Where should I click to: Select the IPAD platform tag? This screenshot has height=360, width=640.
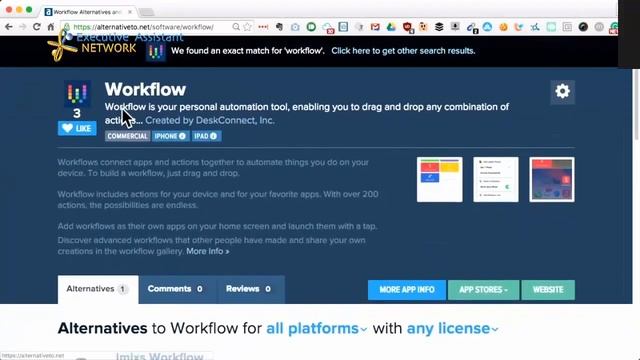coord(206,136)
